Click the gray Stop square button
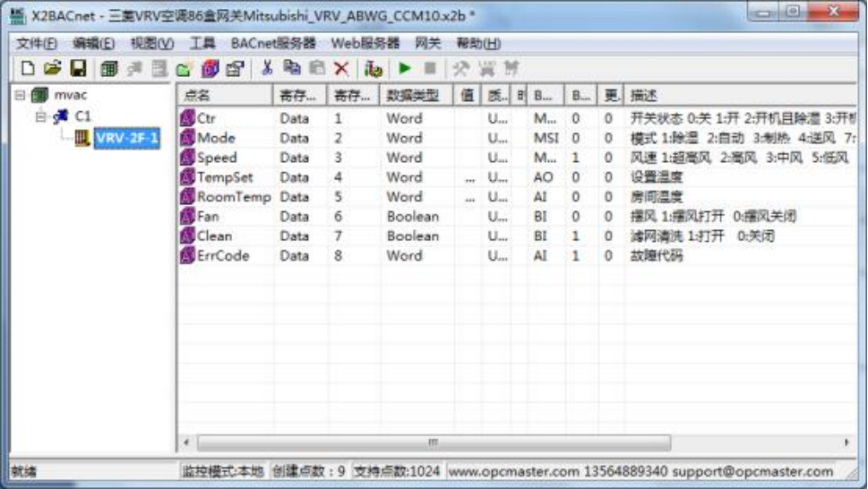 (430, 68)
